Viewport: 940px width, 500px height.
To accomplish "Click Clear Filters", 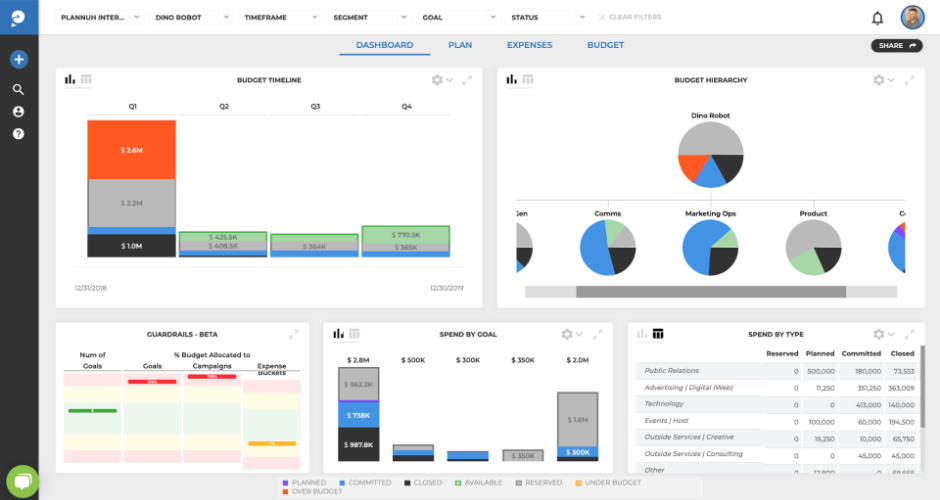I will coord(628,18).
